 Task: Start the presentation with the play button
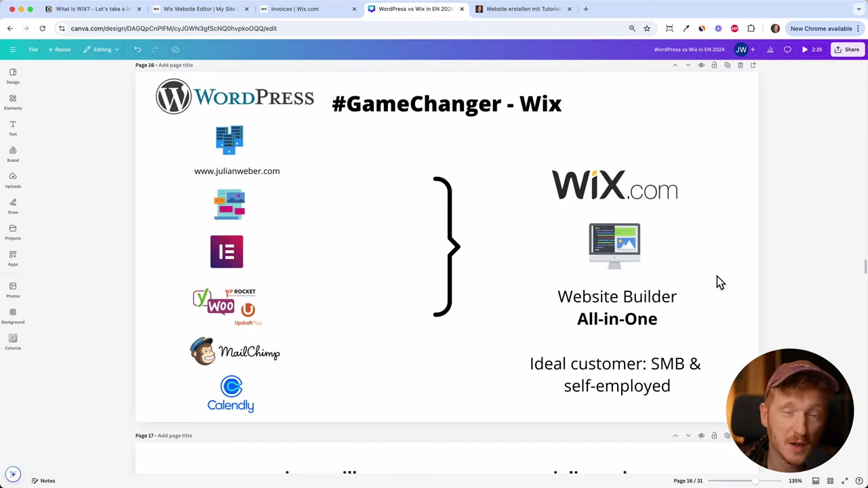(x=812, y=49)
